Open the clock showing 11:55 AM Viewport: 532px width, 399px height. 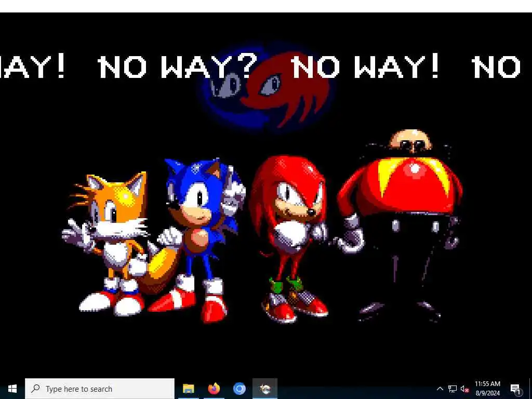point(487,389)
